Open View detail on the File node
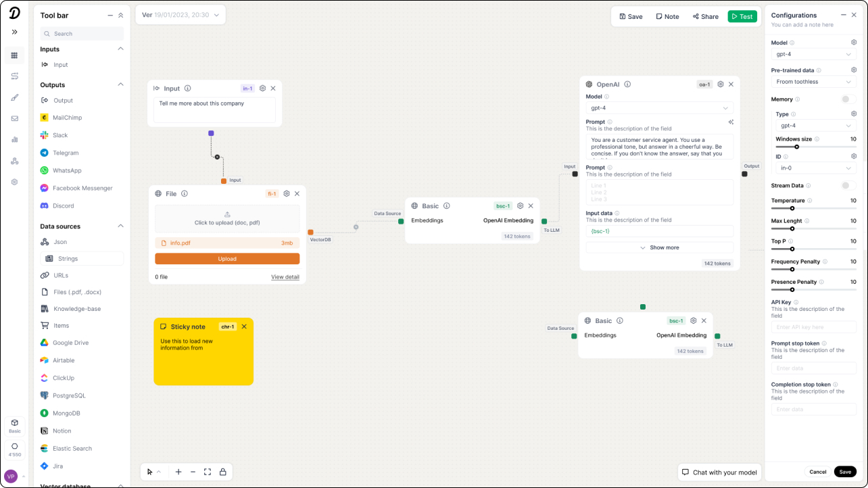This screenshot has height=488, width=868. click(x=285, y=276)
